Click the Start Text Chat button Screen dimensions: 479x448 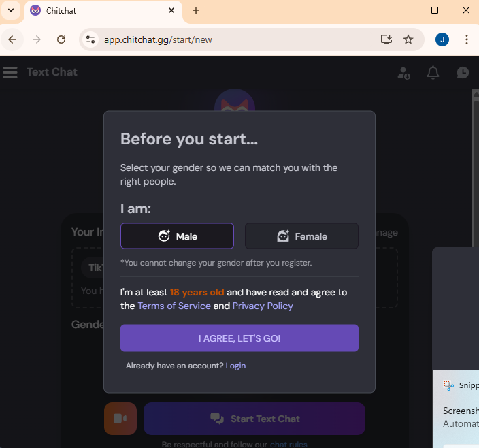point(254,419)
